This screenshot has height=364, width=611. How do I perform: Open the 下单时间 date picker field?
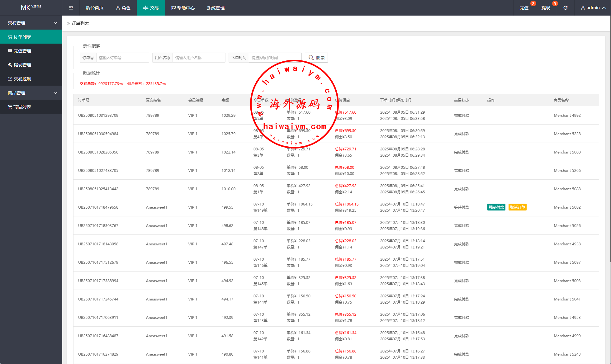275,58
